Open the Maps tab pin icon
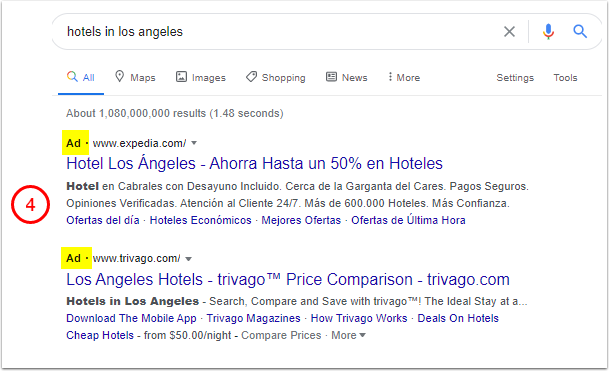 [120, 77]
